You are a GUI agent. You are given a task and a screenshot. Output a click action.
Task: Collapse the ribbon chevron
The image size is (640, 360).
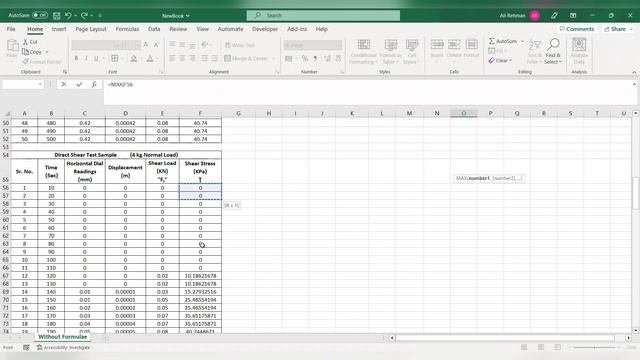634,72
